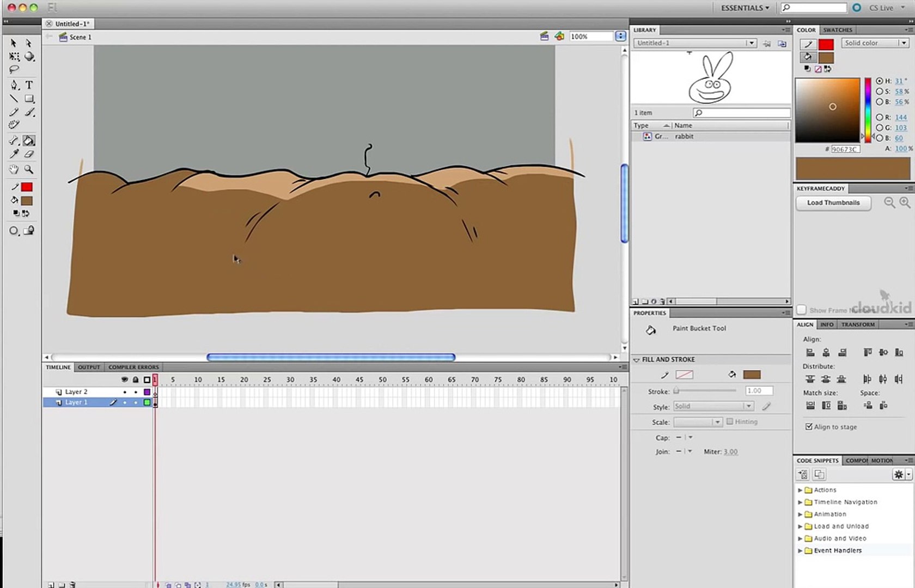
Task: Open the Solid color type dropdown
Action: pyautogui.click(x=875, y=43)
